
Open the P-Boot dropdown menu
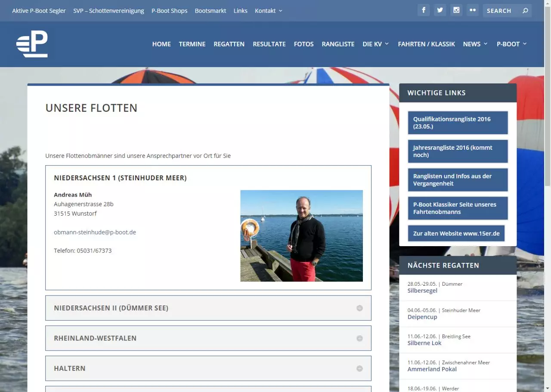coord(512,44)
